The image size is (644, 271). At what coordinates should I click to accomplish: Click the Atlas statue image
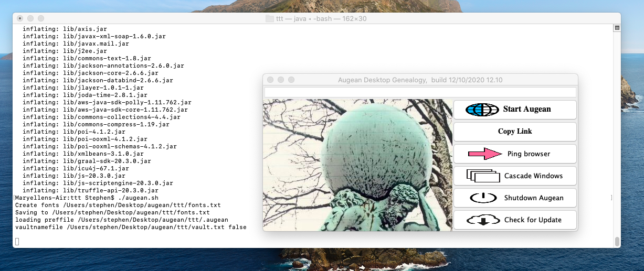357,165
